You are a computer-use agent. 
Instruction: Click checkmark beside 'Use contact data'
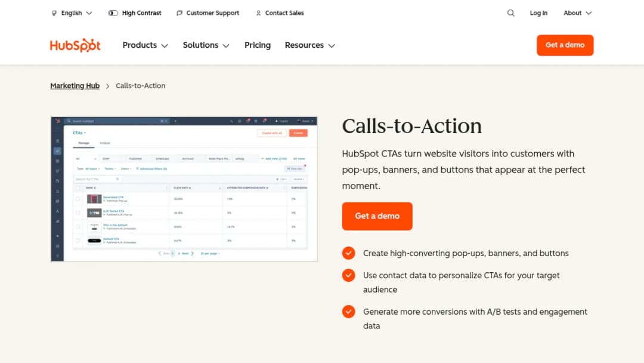(348, 275)
